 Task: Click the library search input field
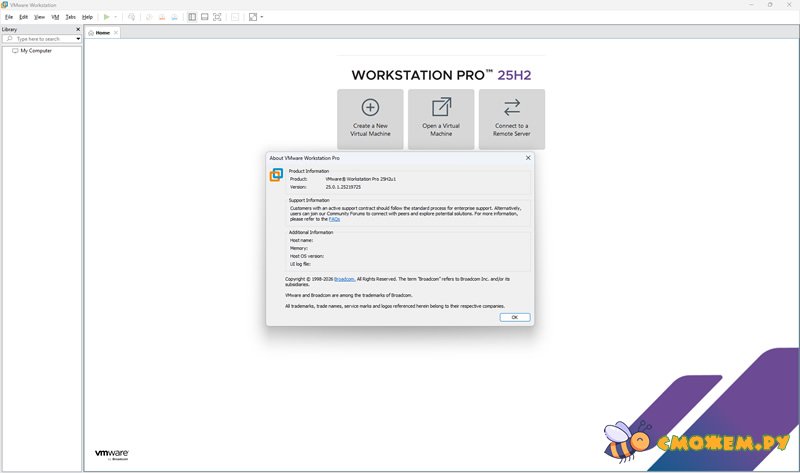[x=44, y=39]
